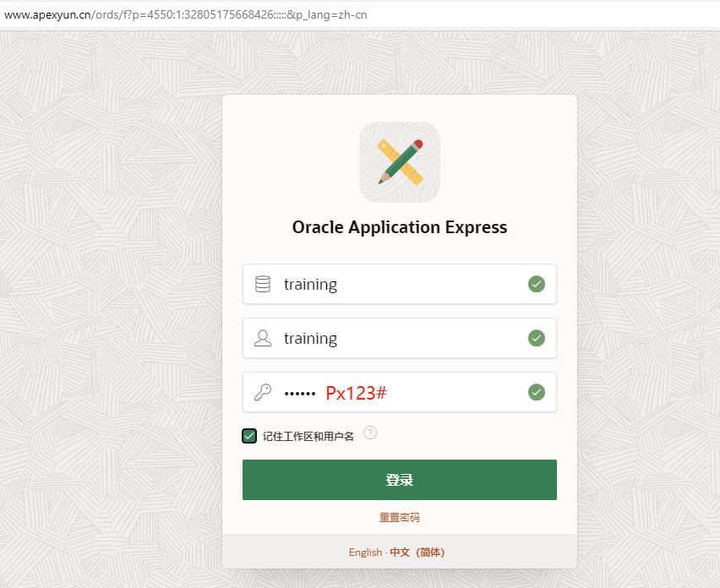Click the green 登录 button
The image size is (720, 588).
click(x=400, y=480)
